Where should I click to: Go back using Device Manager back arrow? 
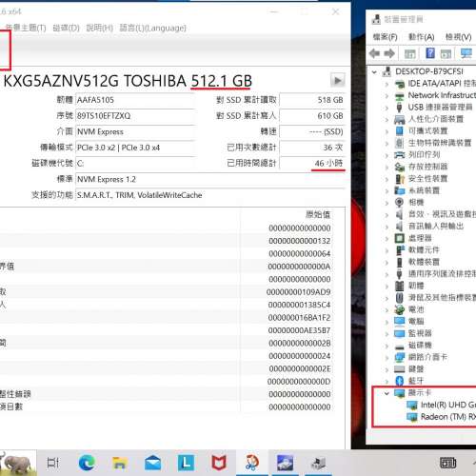(x=375, y=53)
